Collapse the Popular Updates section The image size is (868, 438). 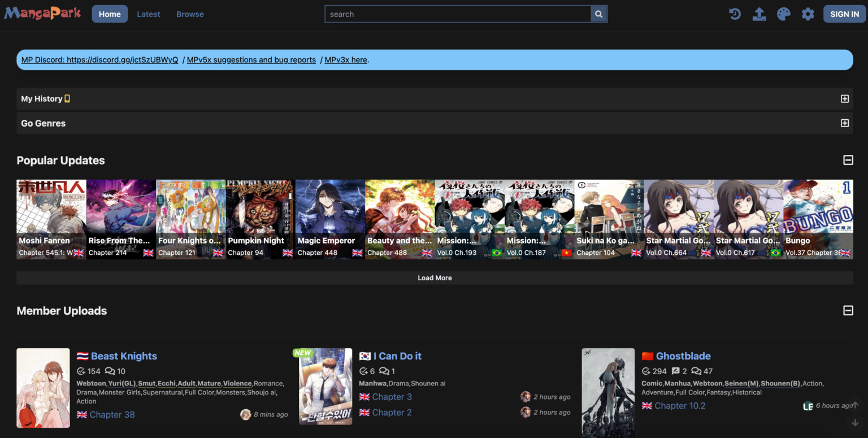(848, 160)
